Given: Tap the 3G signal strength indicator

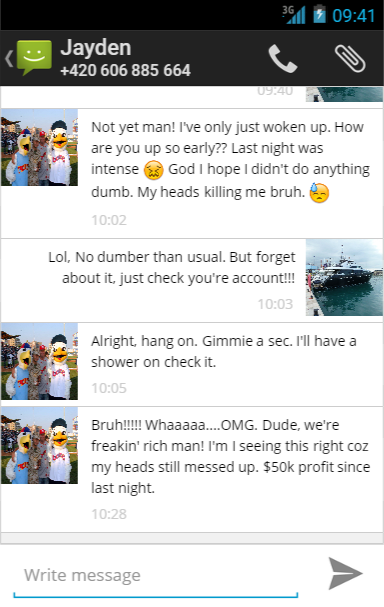Looking at the screenshot, I should (294, 15).
